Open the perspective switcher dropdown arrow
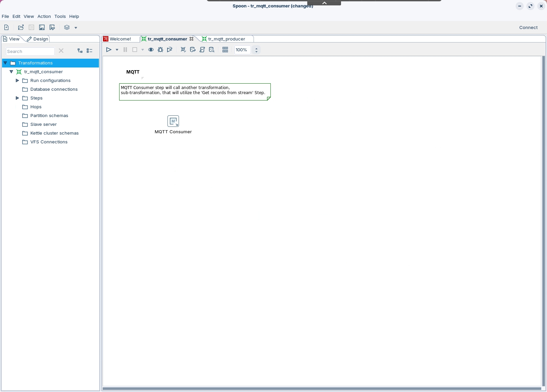This screenshot has height=392, width=547. [76, 28]
